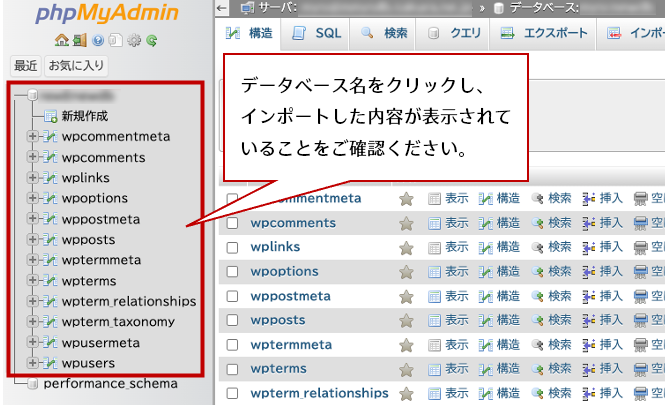Expand the wpposts tree node
Viewport: 668px width, 405px height.
(x=32, y=239)
